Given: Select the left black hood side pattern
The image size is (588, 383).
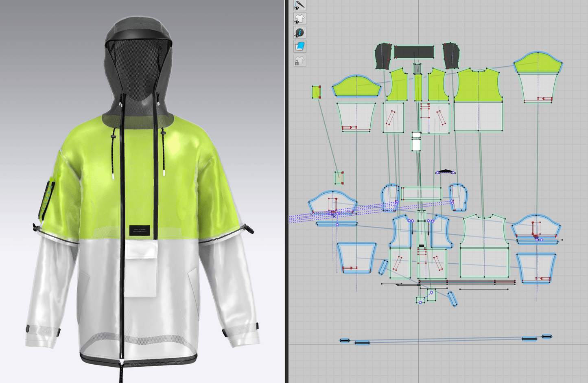Looking at the screenshot, I should (383, 56).
